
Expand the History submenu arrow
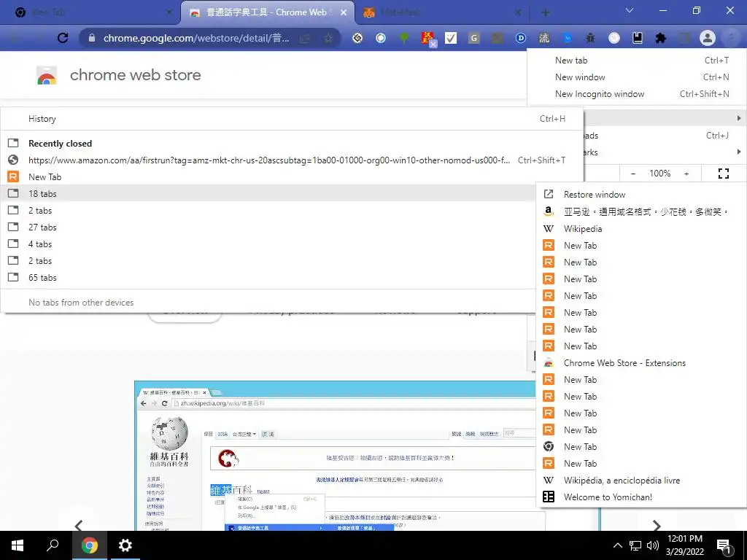pos(738,117)
